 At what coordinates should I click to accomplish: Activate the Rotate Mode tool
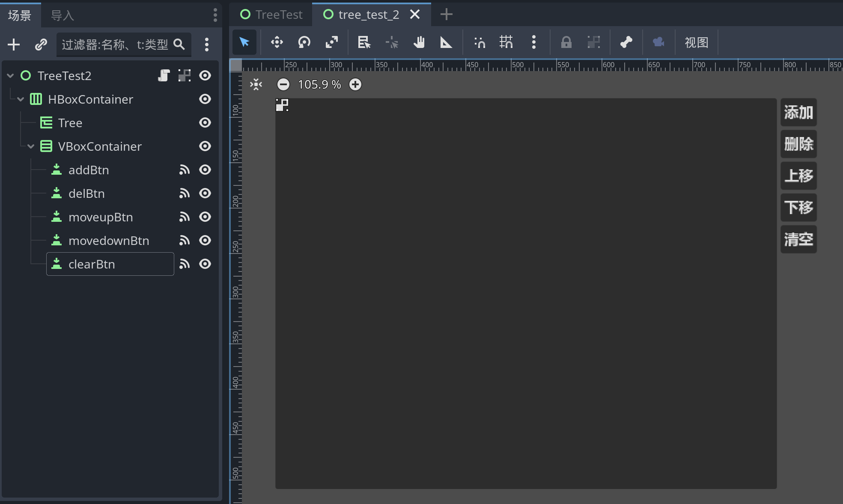304,42
